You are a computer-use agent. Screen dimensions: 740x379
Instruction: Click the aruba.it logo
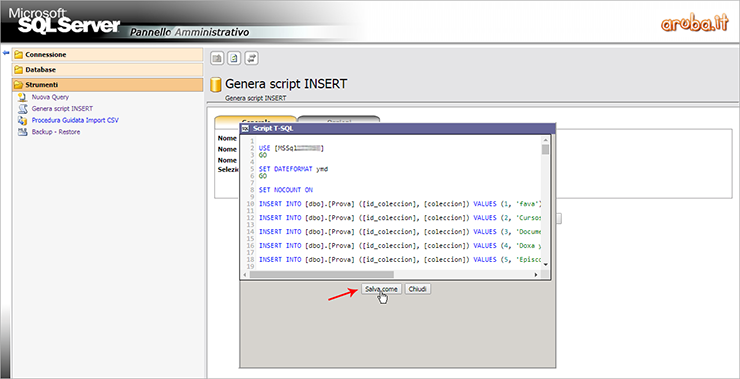[695, 22]
